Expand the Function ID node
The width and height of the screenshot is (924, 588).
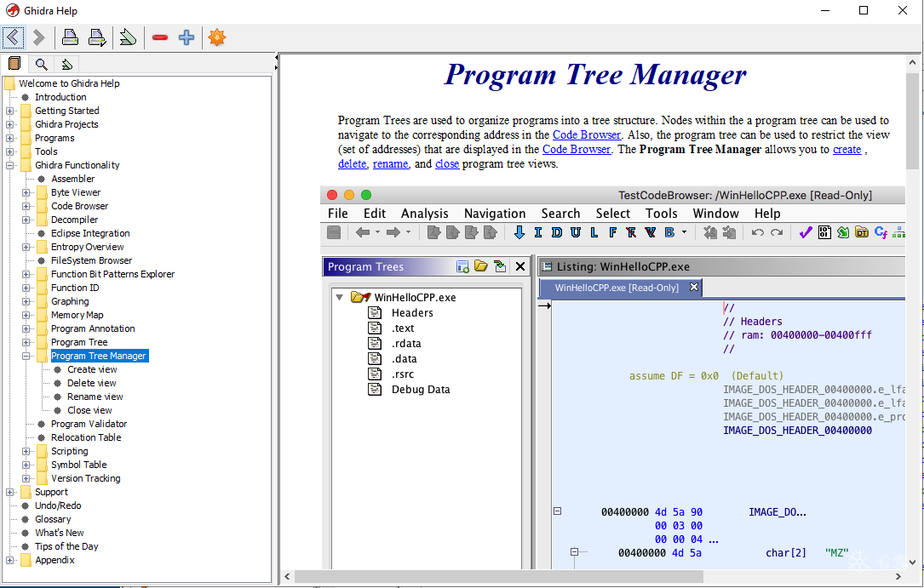[26, 288]
